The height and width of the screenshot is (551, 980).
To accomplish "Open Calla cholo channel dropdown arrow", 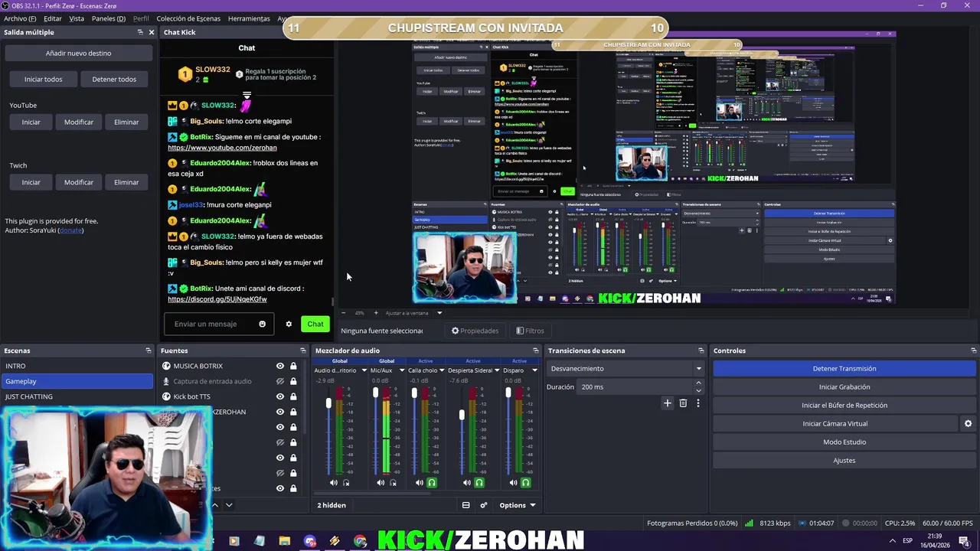I will 442,370.
